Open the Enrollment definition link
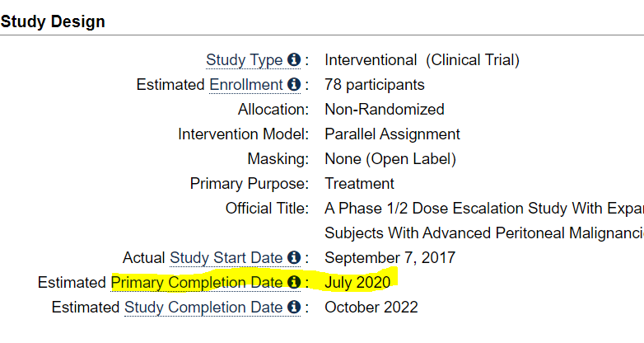644x343 pixels. click(246, 85)
